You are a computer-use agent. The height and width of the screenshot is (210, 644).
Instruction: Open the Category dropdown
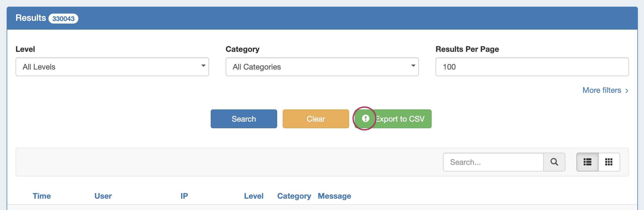tap(322, 67)
